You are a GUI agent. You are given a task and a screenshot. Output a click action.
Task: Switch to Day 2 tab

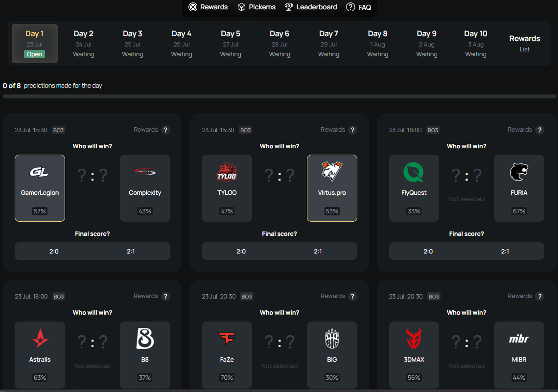84,44
